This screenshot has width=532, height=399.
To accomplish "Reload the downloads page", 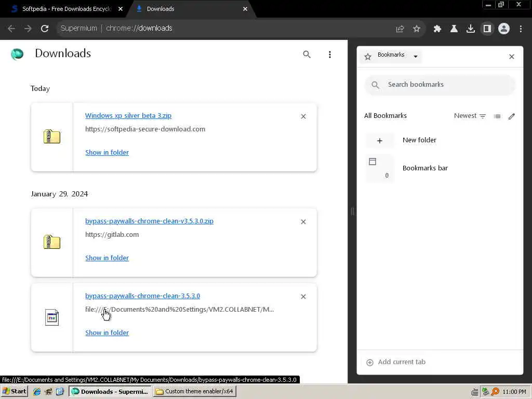I will pos(45,29).
